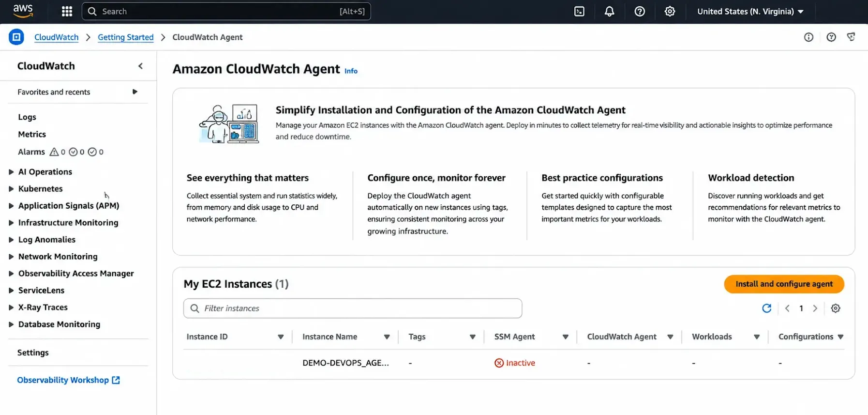
Task: Open Settings in the sidebar
Action: click(x=33, y=353)
